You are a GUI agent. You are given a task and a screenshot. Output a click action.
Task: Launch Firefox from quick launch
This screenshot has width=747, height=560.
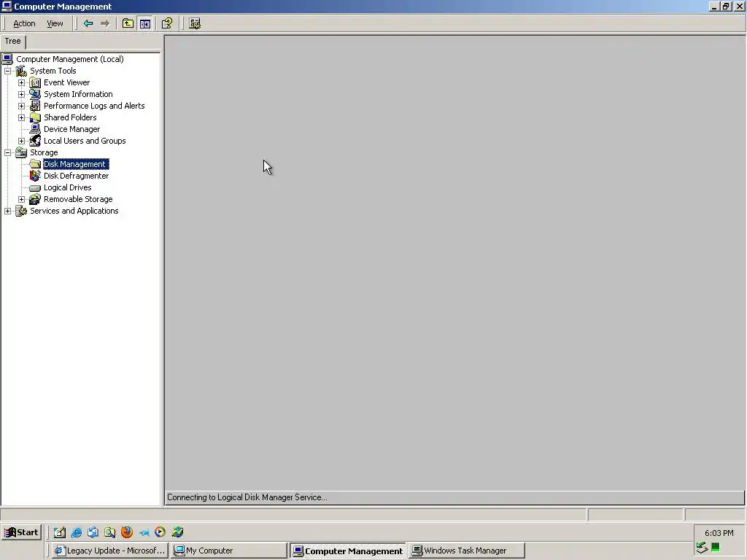[127, 532]
